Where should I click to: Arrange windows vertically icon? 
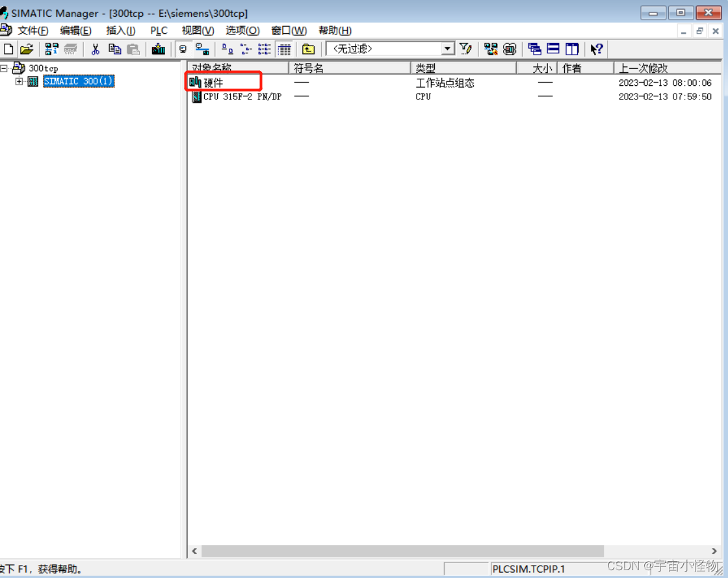coord(572,49)
